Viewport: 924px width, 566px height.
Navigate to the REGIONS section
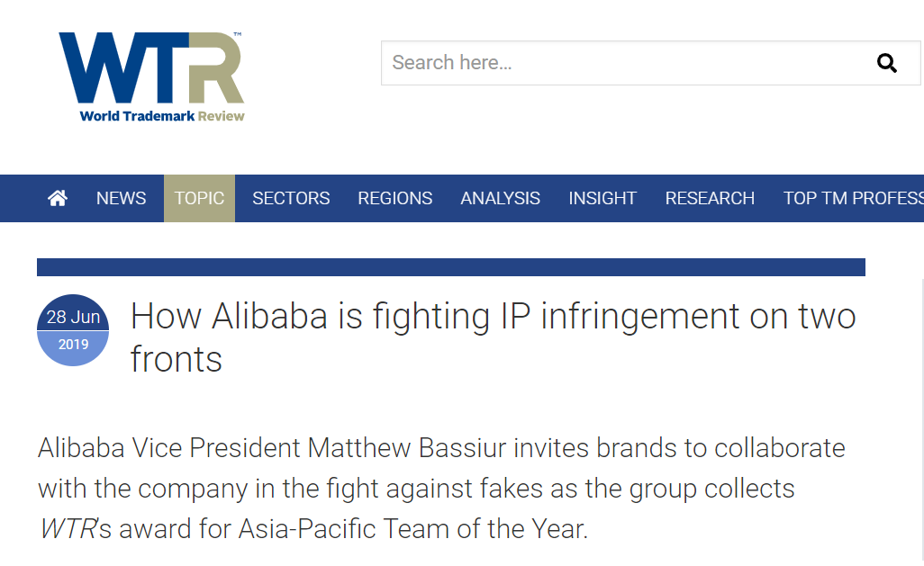pos(394,198)
